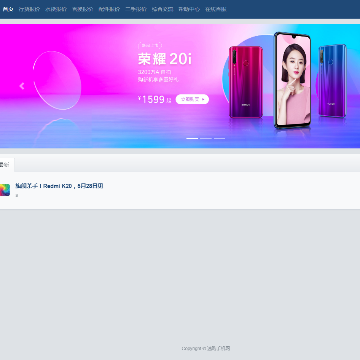Click the blue Honor phone image in banner

coord(332,81)
